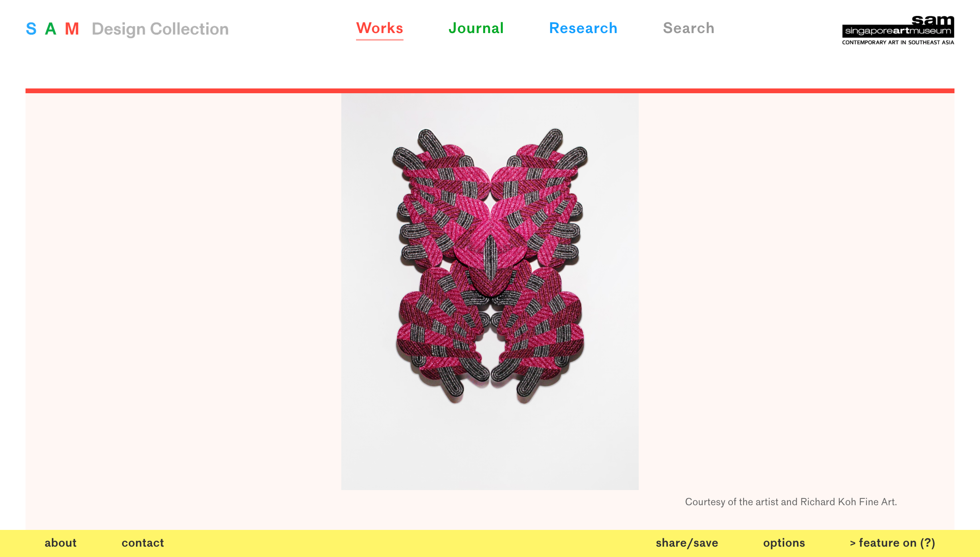Go to the Journal section
Screen dimensions: 980x557
coord(476,28)
